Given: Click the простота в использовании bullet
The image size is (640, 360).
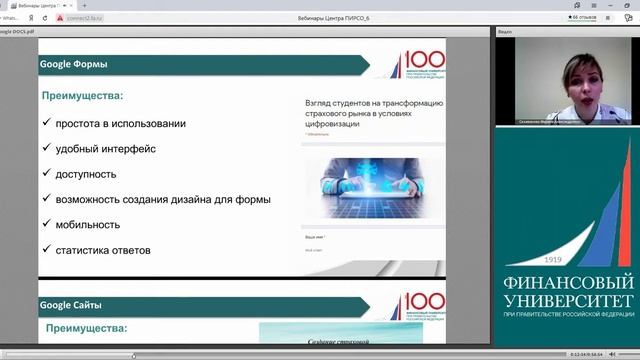Looking at the screenshot, I should 120,124.
